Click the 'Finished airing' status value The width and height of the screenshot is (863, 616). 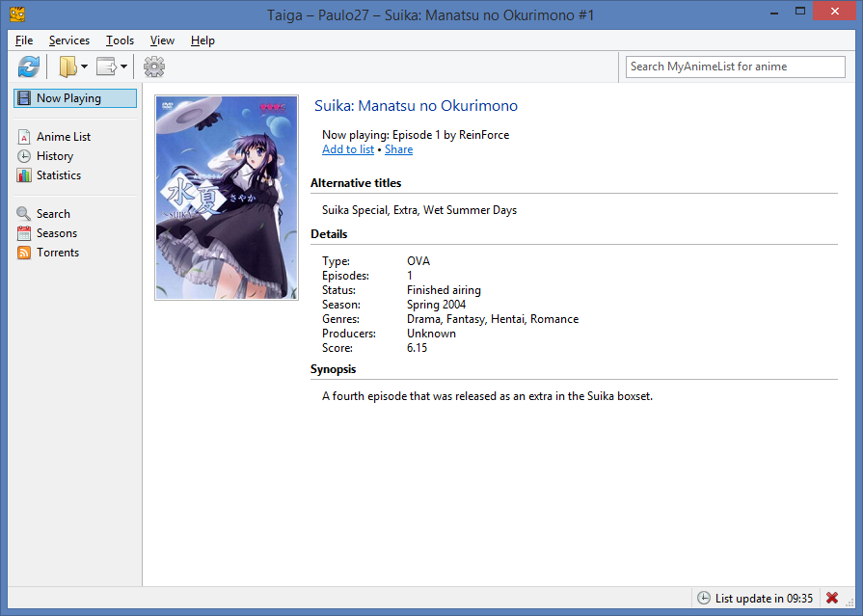click(x=444, y=290)
